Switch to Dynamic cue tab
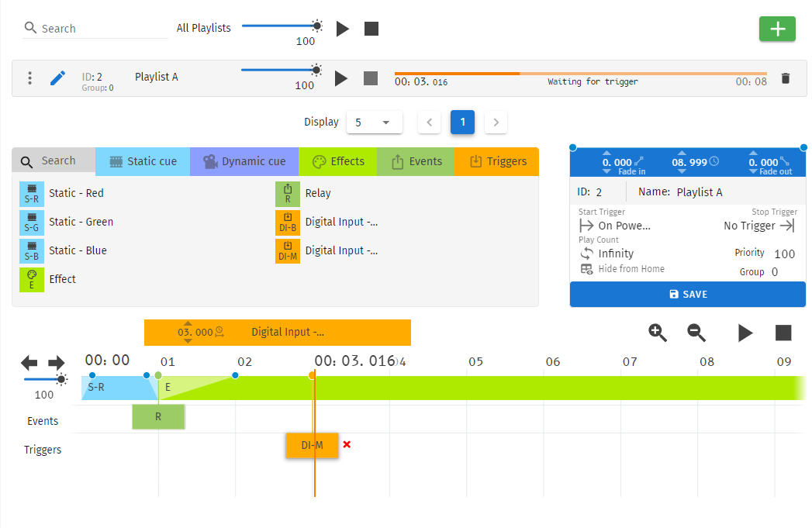This screenshot has height=528, width=812. 244,161
